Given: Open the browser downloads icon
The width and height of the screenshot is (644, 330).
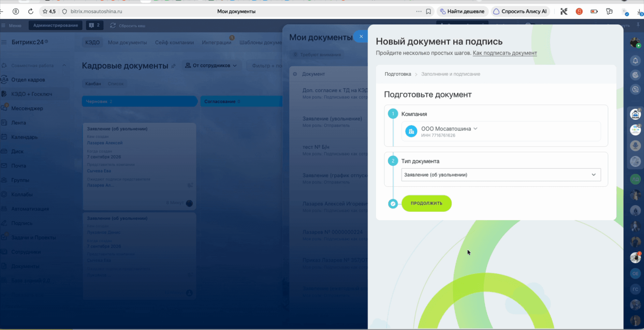Looking at the screenshot, I should click(640, 12).
